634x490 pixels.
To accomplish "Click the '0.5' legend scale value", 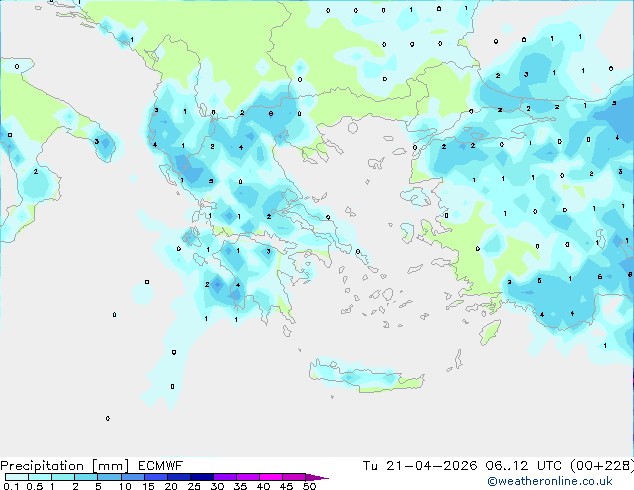I will [x=34, y=486].
